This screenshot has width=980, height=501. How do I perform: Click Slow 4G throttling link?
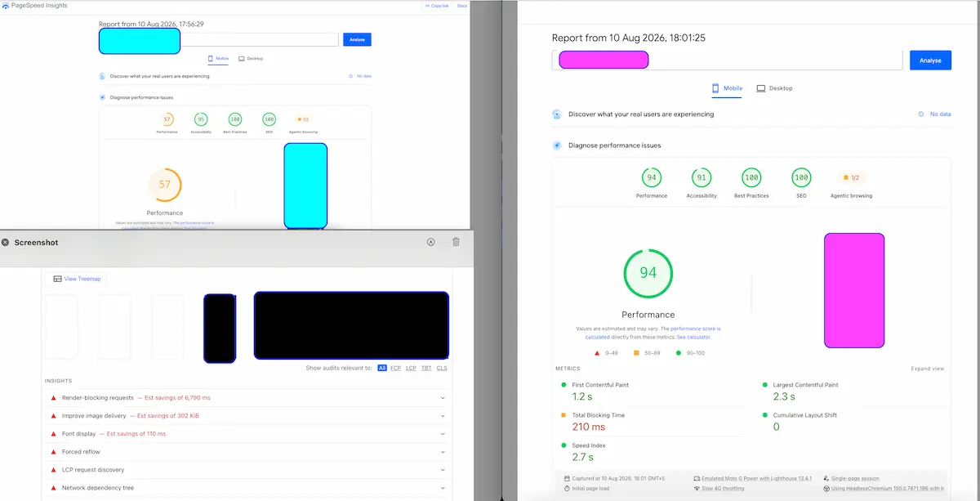click(x=723, y=488)
